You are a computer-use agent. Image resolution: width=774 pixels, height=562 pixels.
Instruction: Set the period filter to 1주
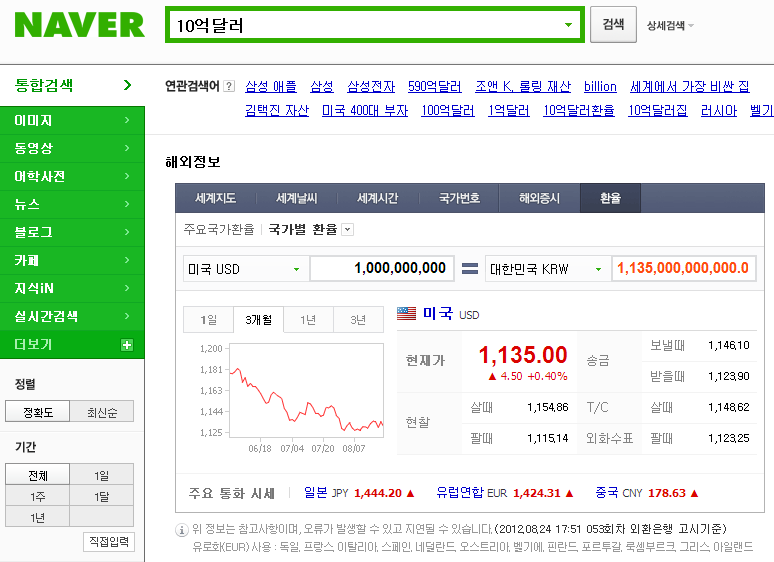[37, 496]
